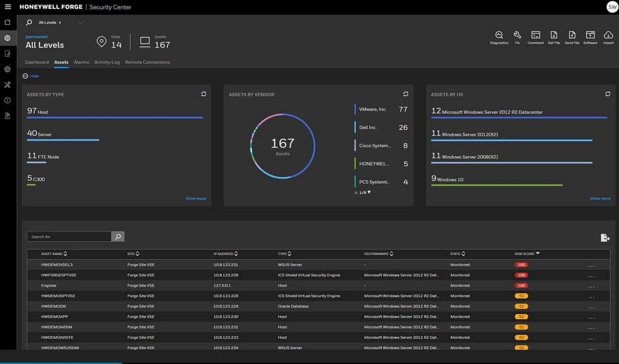Select the HWDEMOAVSITE asset name
Viewport: 619px width, 364px height.
pyautogui.click(x=57, y=337)
